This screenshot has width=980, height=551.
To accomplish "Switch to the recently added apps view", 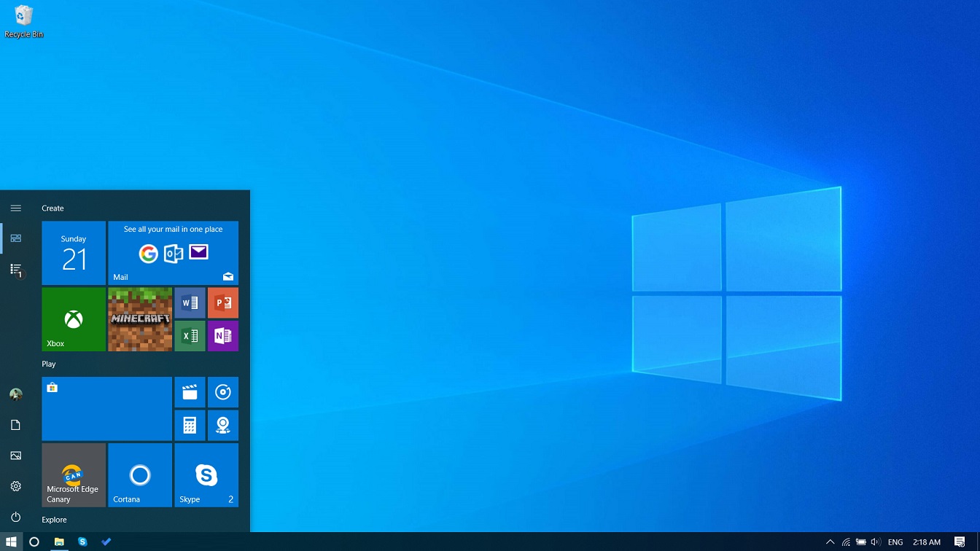I will pos(15,269).
